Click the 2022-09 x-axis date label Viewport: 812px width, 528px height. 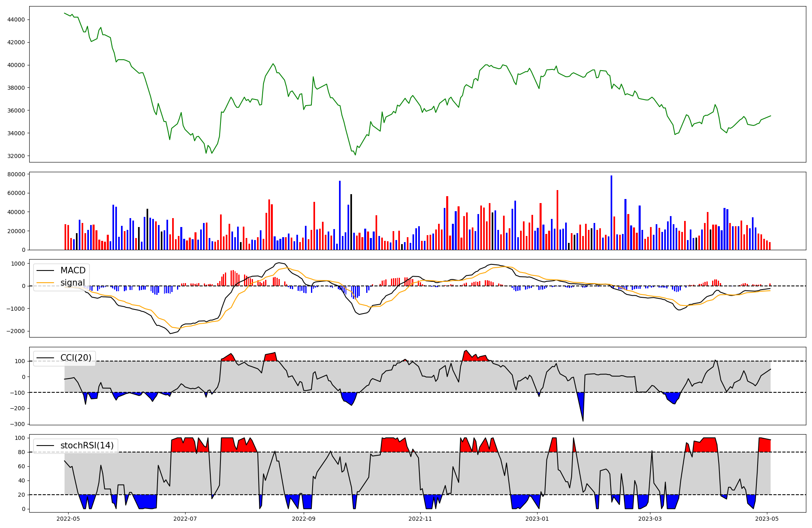tap(303, 519)
